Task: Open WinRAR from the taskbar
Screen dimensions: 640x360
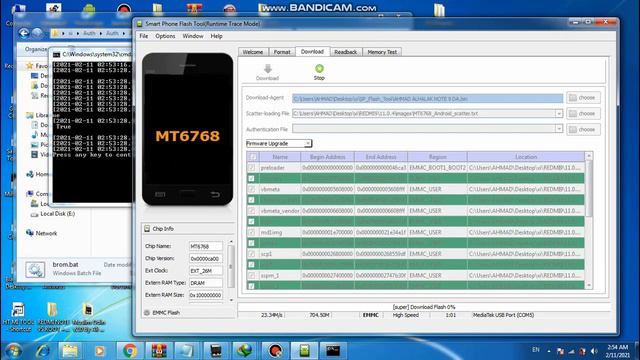Action: pyautogui.click(x=159, y=351)
